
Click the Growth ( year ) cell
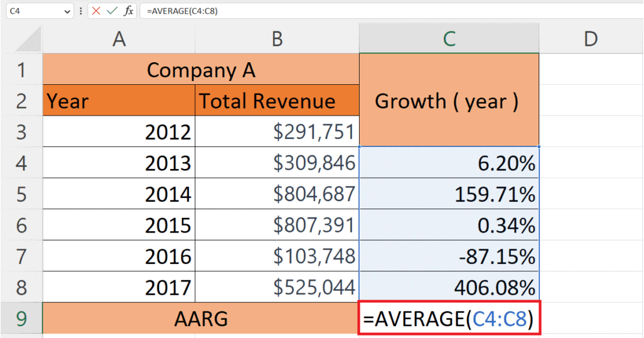click(449, 100)
